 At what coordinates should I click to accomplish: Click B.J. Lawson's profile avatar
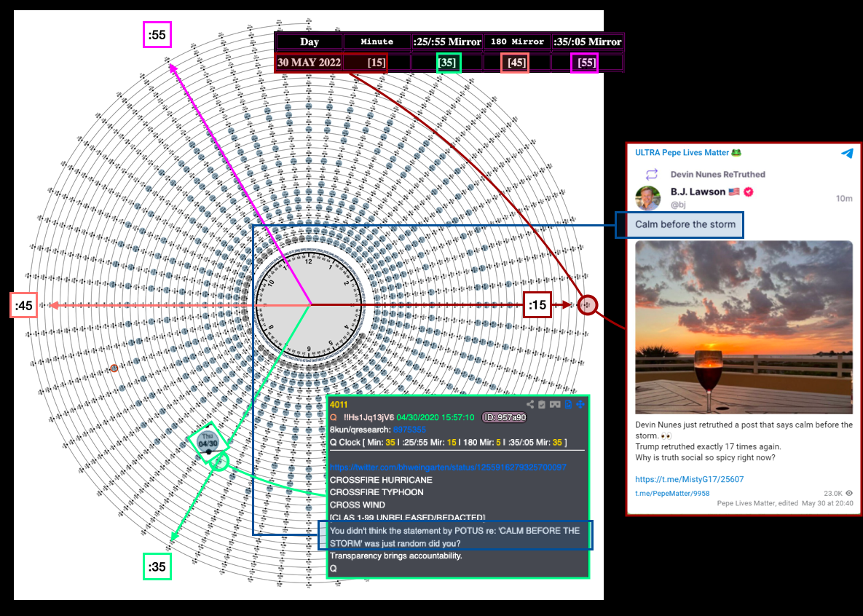[648, 198]
